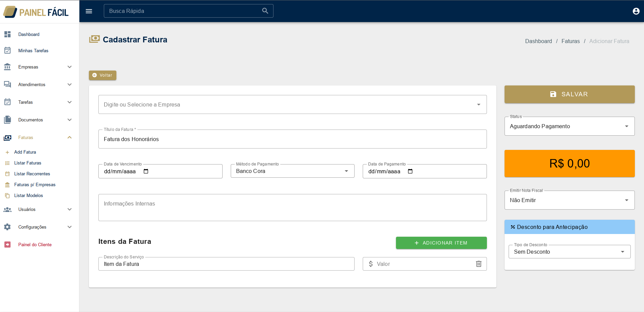Click the Dashboard grid icon
The image size is (644, 312).
pyautogui.click(x=7, y=34)
